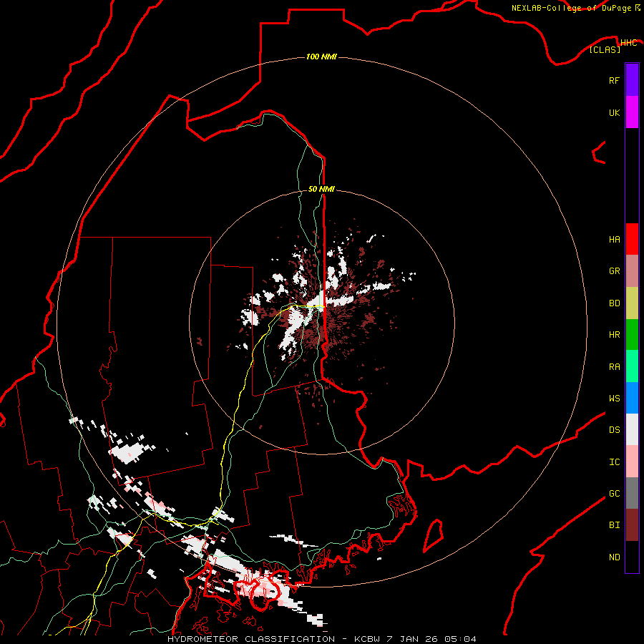This screenshot has height=644, width=644.
Task: Click the 7 JAN 26 date text
Action: (412, 639)
